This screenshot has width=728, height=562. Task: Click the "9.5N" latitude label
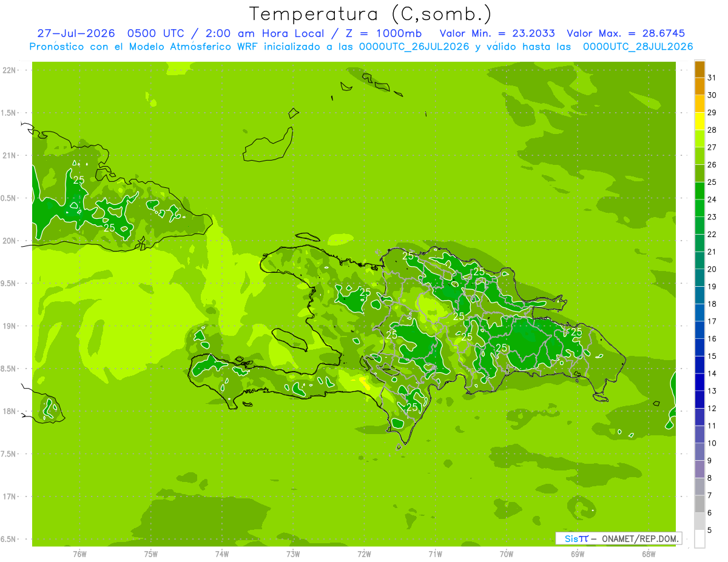[x=9, y=283]
